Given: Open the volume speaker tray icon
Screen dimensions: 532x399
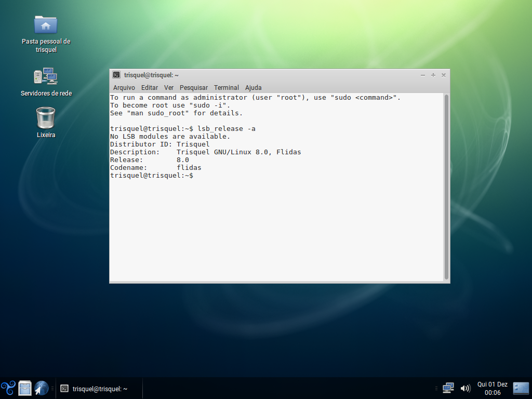Looking at the screenshot, I should pyautogui.click(x=465, y=388).
